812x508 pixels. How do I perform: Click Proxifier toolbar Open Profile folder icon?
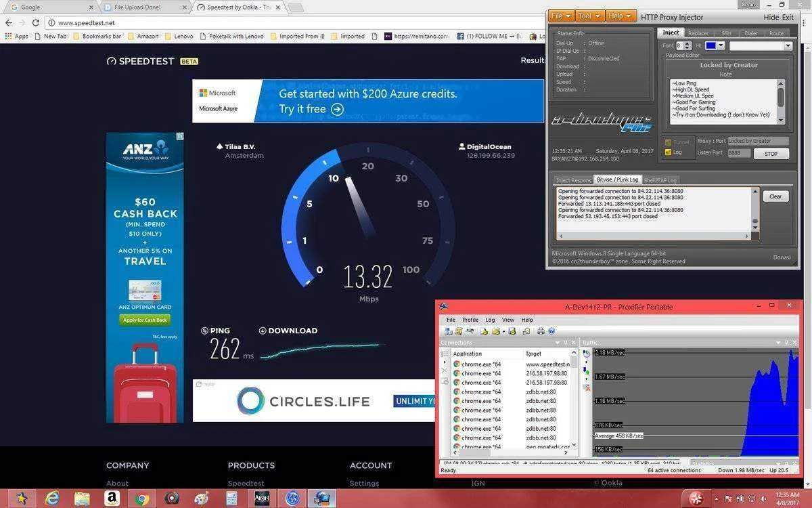point(496,331)
